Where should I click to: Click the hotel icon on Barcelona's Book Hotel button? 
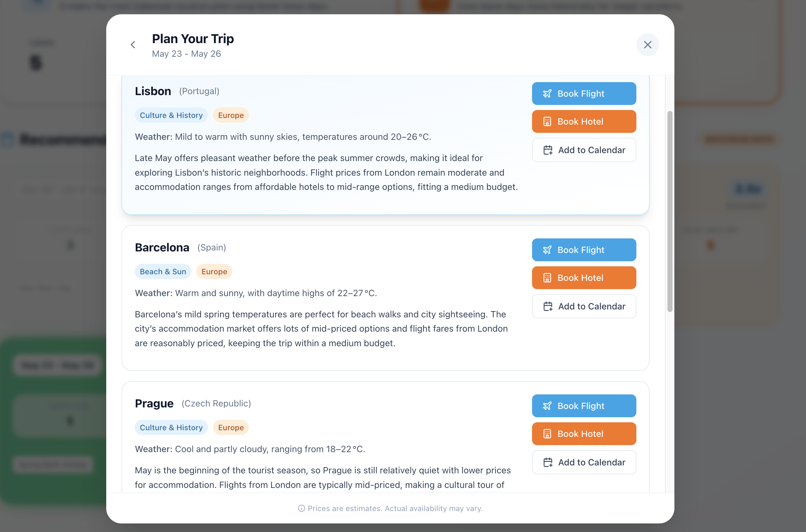point(547,277)
